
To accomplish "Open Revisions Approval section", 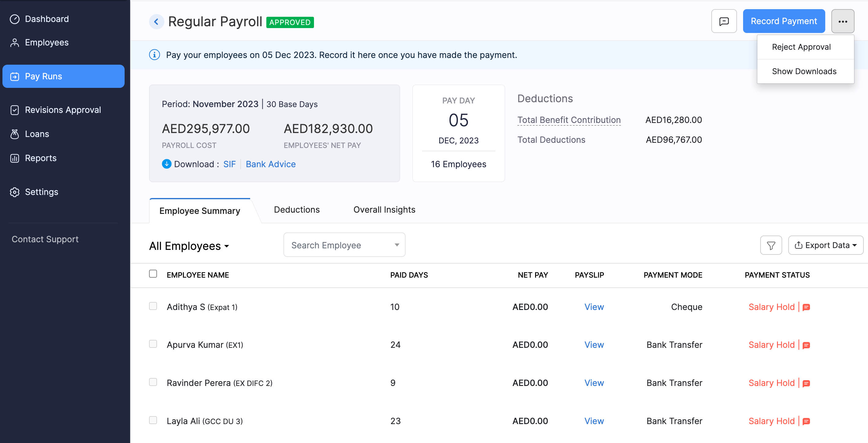I will point(63,110).
